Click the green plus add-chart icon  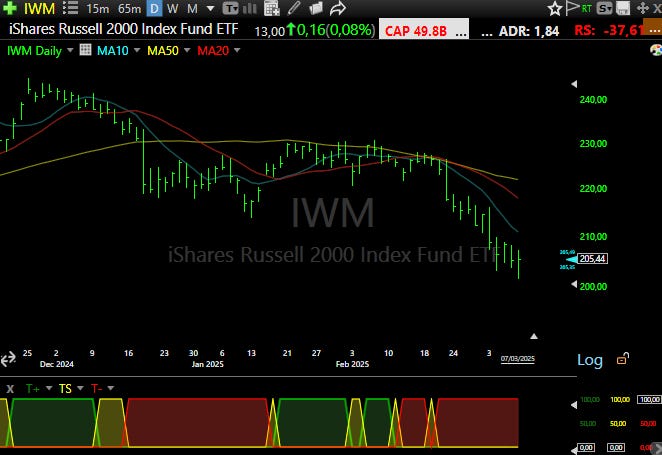9,8
